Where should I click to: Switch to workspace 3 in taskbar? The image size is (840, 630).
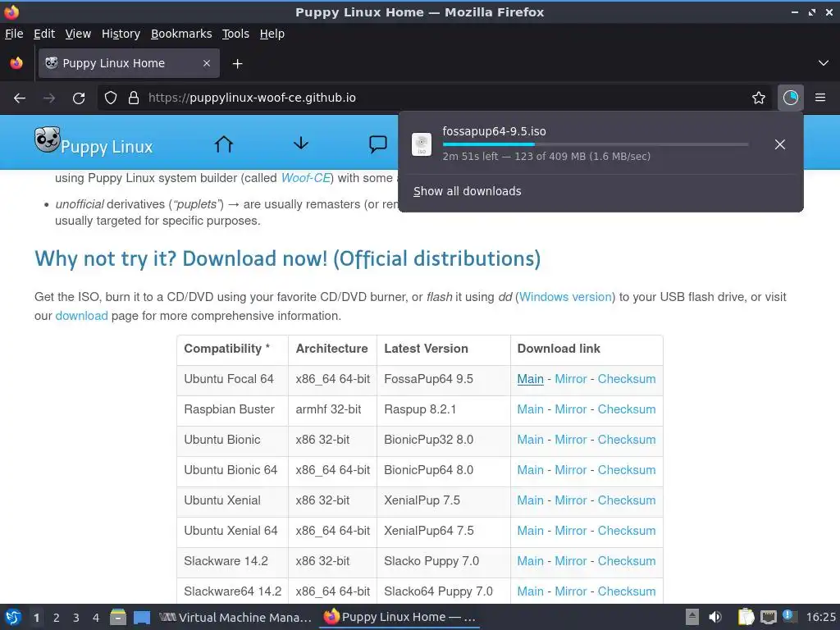[x=76, y=618]
